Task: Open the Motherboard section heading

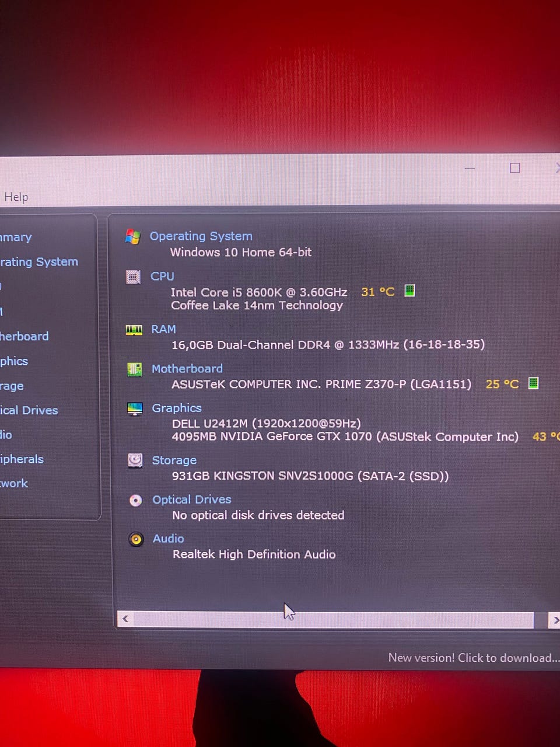Action: click(x=187, y=368)
